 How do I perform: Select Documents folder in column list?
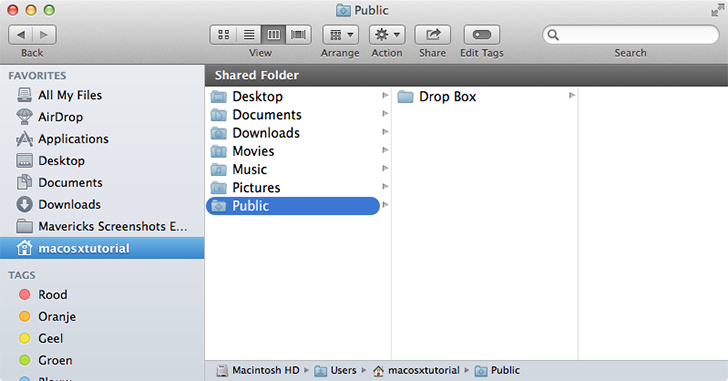[x=293, y=115]
